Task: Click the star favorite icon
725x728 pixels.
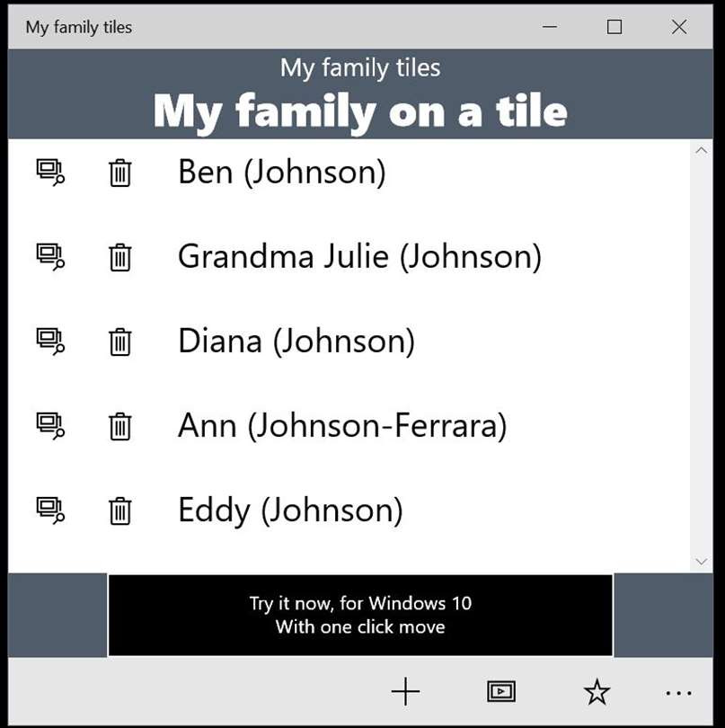Action: [597, 692]
